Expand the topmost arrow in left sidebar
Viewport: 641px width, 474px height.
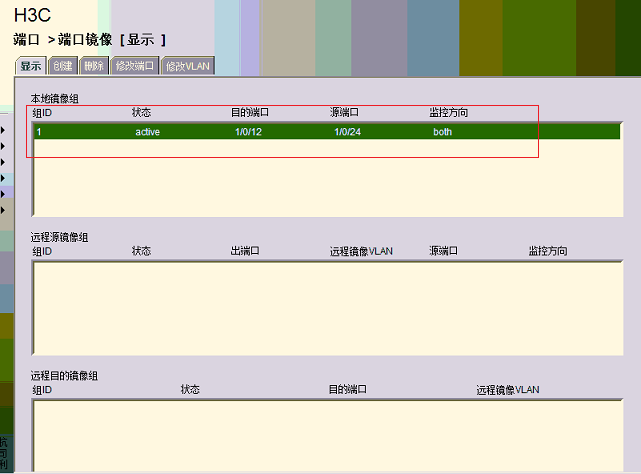tap(3, 128)
